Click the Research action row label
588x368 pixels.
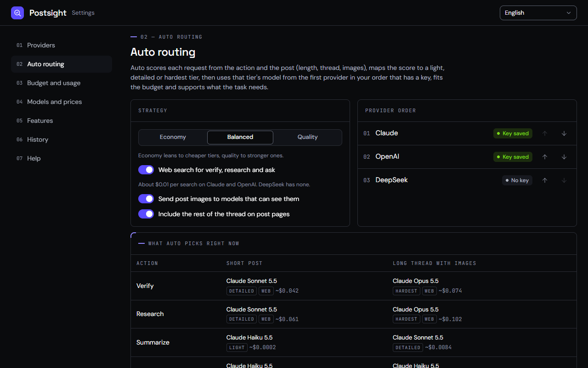[x=150, y=314]
